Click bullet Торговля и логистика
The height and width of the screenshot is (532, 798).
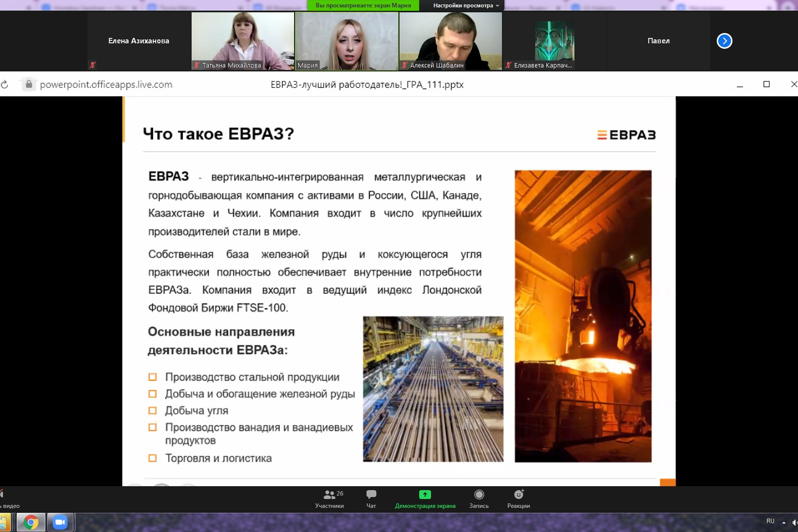pos(218,458)
